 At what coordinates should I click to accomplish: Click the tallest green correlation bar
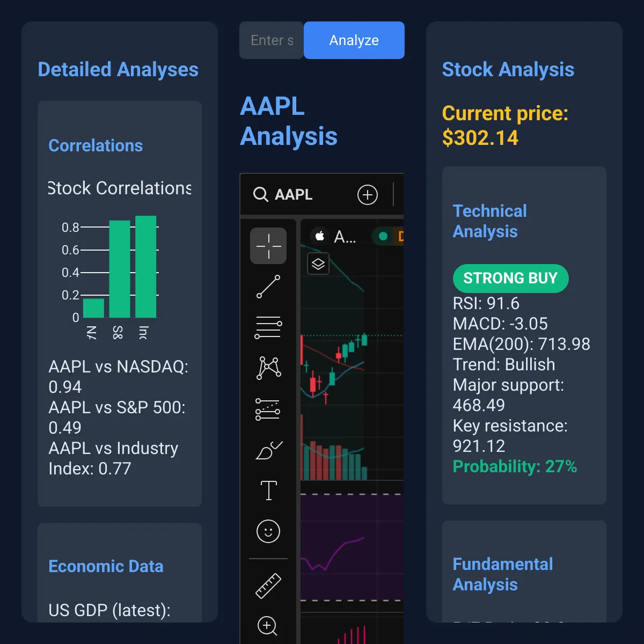tap(146, 267)
